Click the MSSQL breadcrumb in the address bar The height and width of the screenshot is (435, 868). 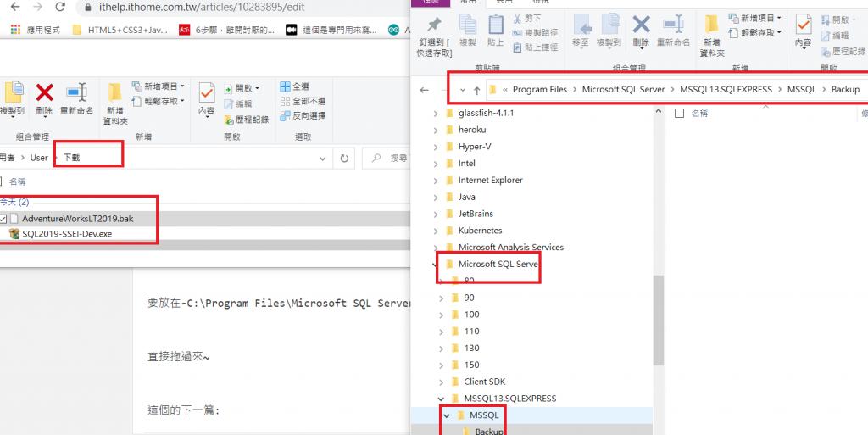(802, 89)
